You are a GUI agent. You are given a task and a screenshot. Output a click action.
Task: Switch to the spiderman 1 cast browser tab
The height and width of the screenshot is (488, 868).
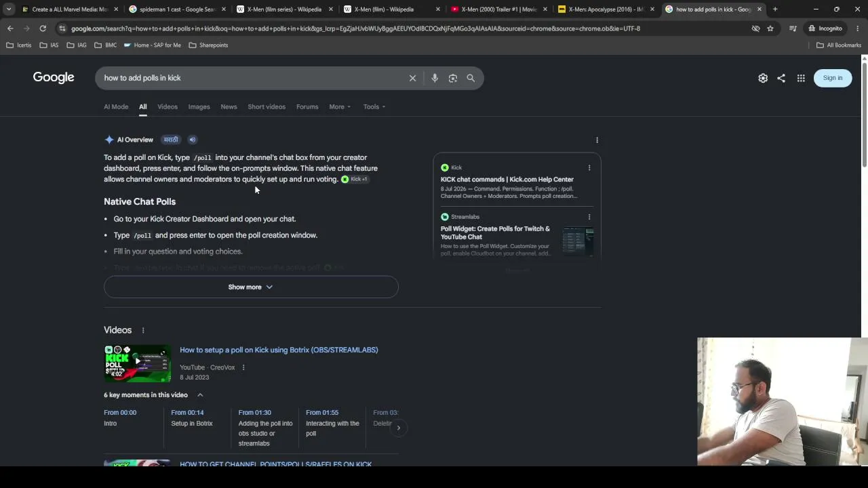tap(177, 9)
